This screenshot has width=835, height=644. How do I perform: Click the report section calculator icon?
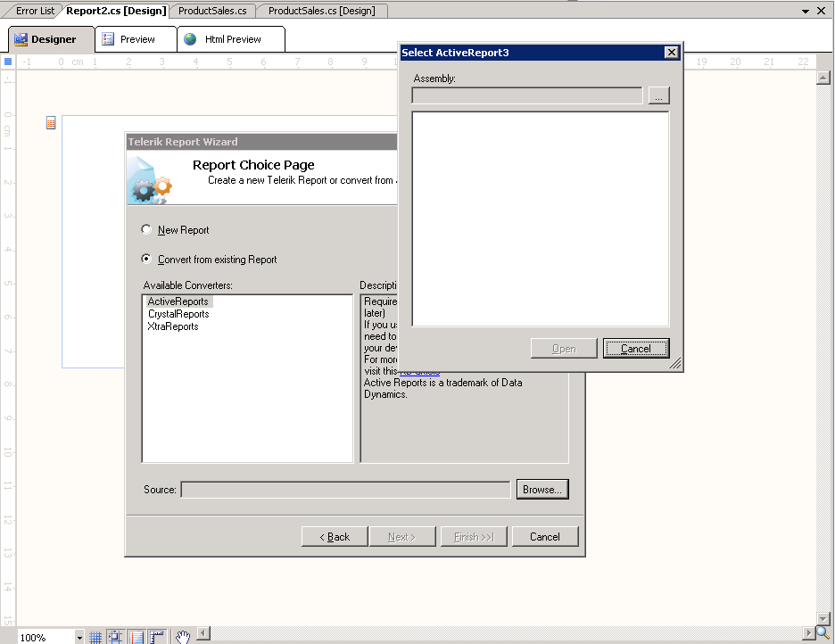[51, 123]
